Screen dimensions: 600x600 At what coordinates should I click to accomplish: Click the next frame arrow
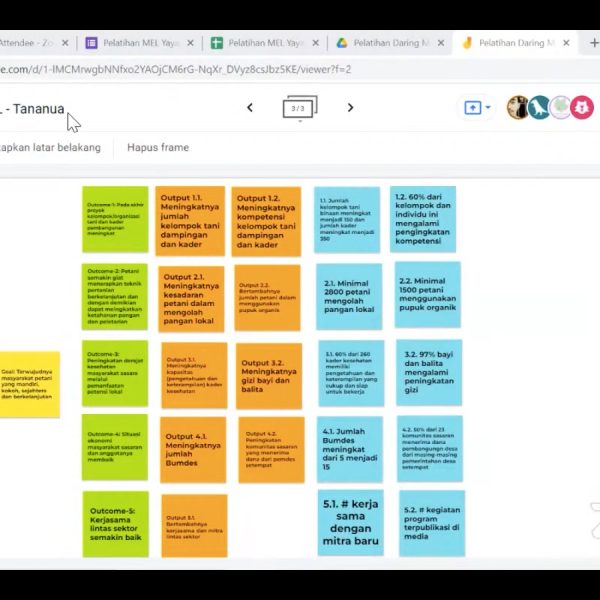click(350, 108)
